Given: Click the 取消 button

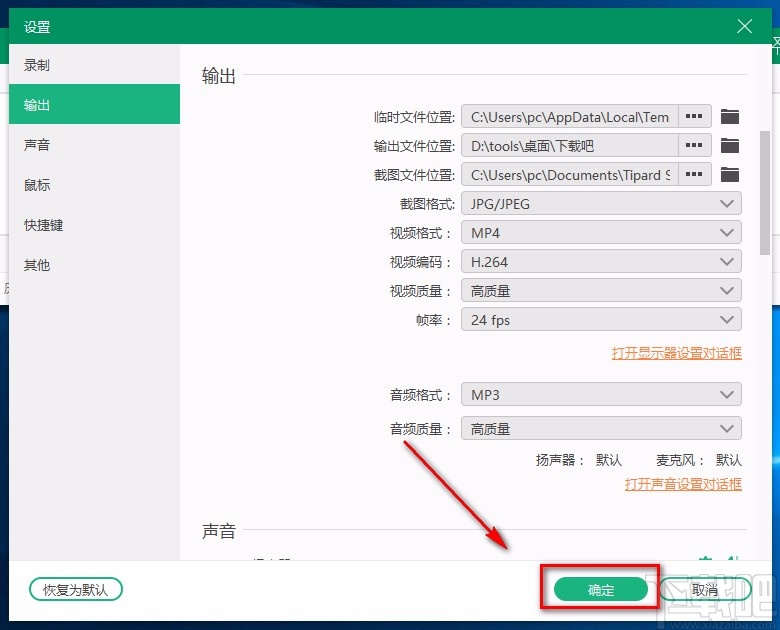Looking at the screenshot, I should 705,590.
